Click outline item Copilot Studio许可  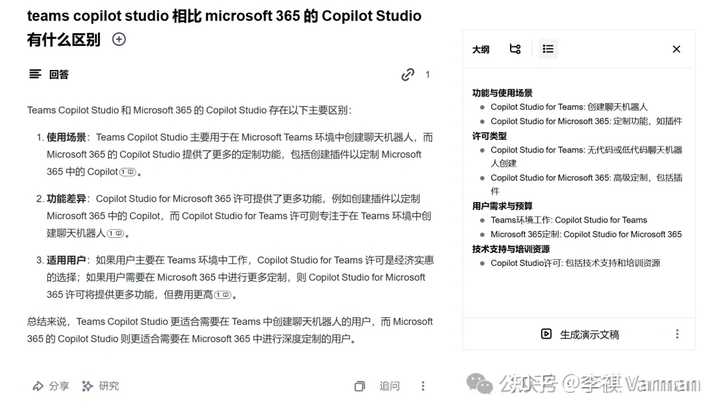[575, 263]
